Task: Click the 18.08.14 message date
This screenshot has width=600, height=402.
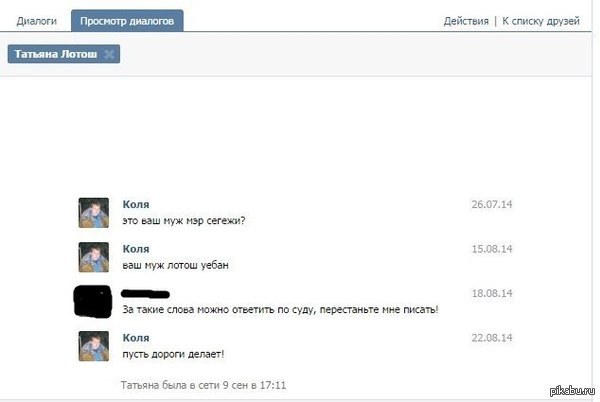Action: 491,294
